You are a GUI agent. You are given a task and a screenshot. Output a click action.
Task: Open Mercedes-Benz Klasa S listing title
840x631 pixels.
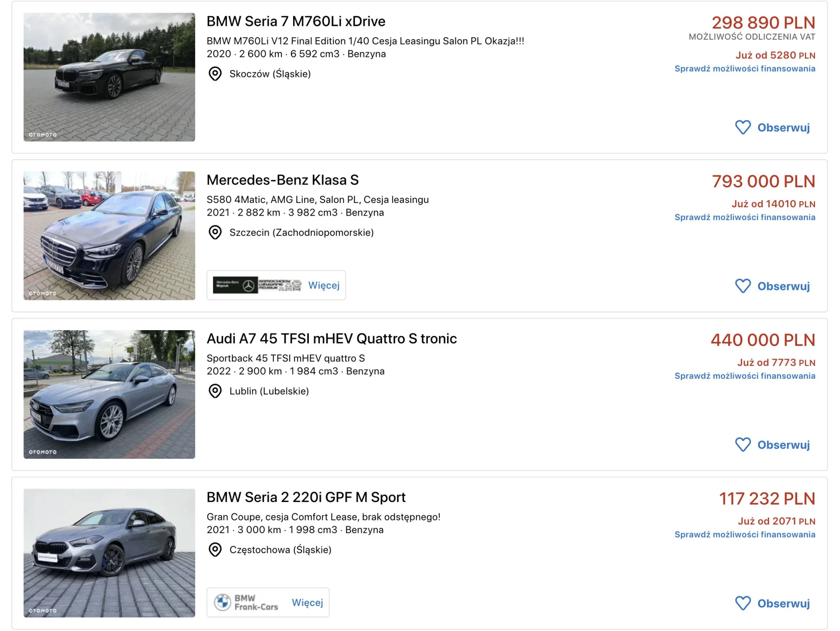point(283,180)
